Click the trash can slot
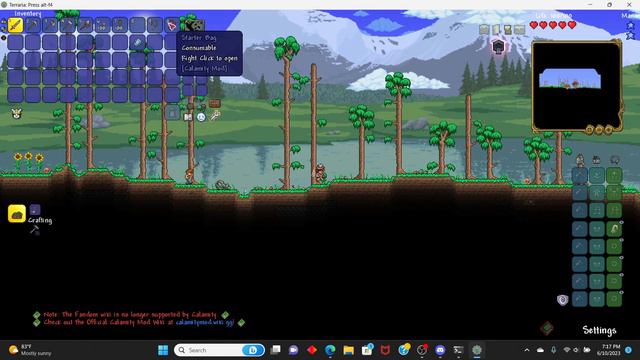The image size is (640, 360). [x=172, y=112]
